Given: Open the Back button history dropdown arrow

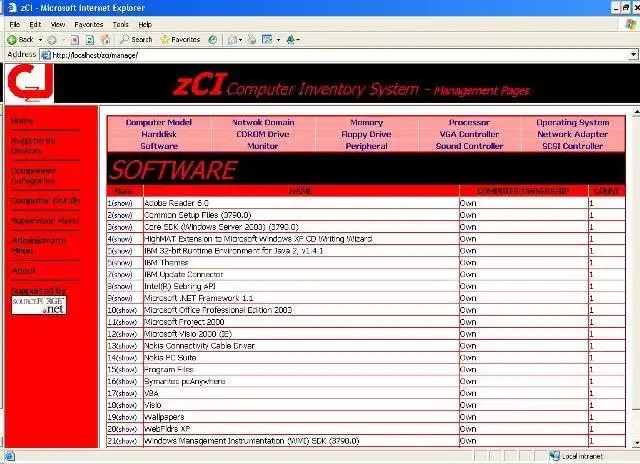Looking at the screenshot, I should tap(40, 40).
